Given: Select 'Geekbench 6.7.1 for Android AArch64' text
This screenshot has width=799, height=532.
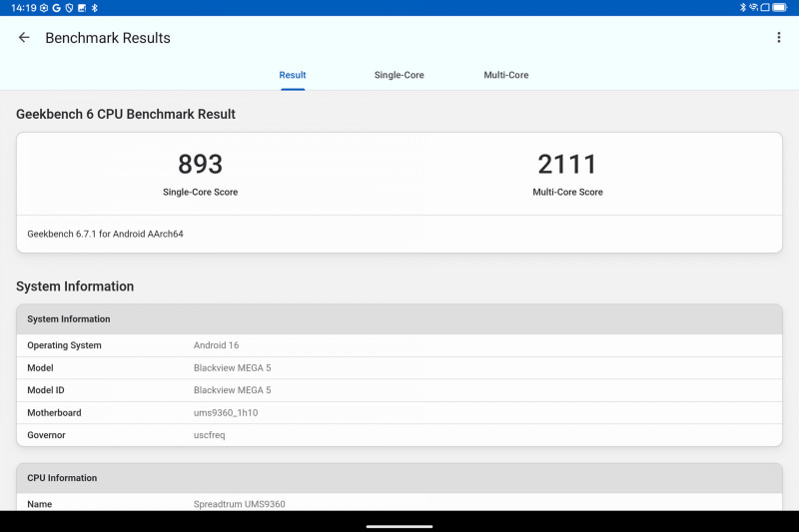Looking at the screenshot, I should (105, 234).
